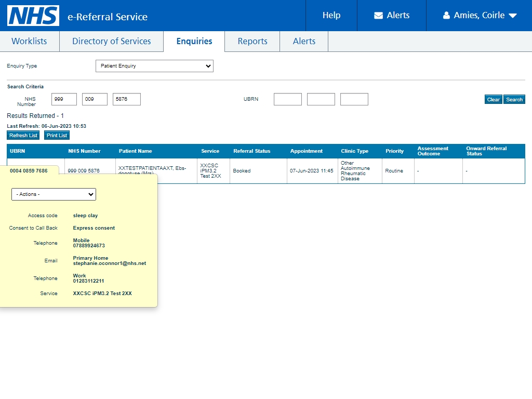Click the third NHS Number field containing 5876
Screen dimensions: 532x399
tap(127, 99)
